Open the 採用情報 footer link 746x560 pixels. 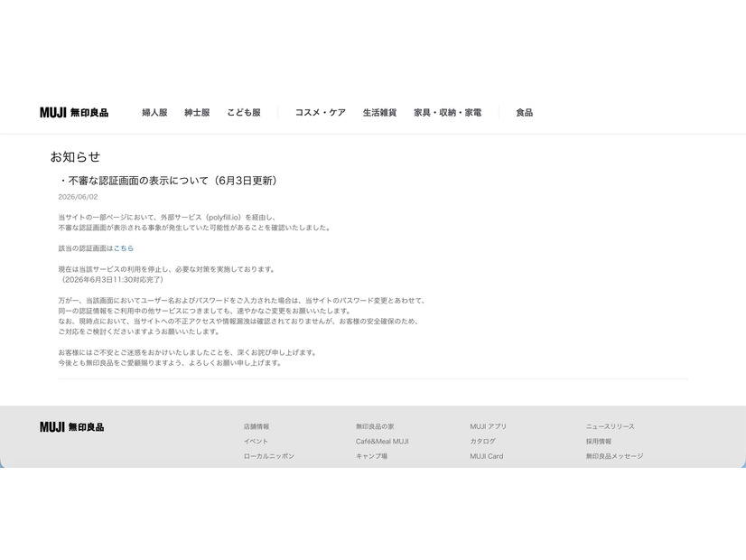coord(599,442)
